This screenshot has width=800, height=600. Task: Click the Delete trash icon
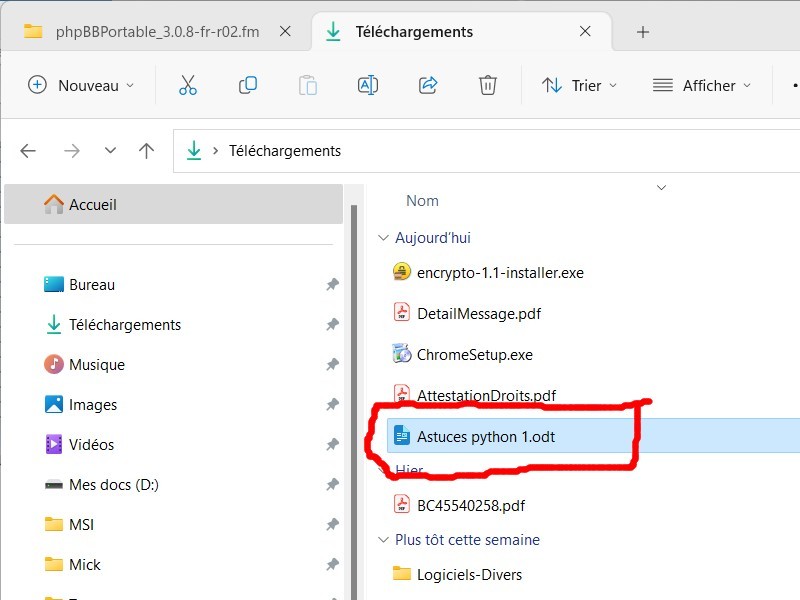pyautogui.click(x=487, y=85)
